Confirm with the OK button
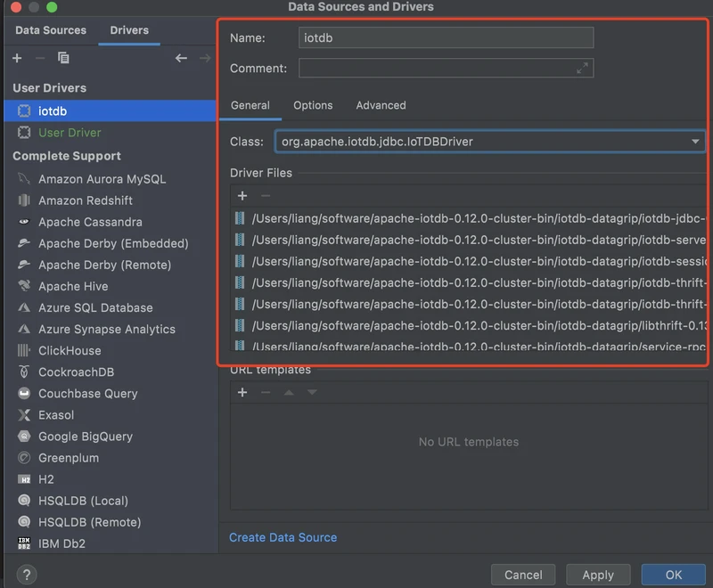The height and width of the screenshot is (588, 713). pyautogui.click(x=674, y=575)
